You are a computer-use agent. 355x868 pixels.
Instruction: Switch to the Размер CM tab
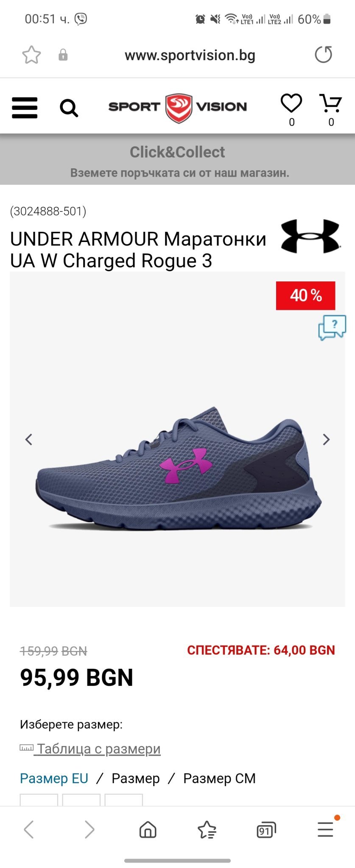(219, 779)
